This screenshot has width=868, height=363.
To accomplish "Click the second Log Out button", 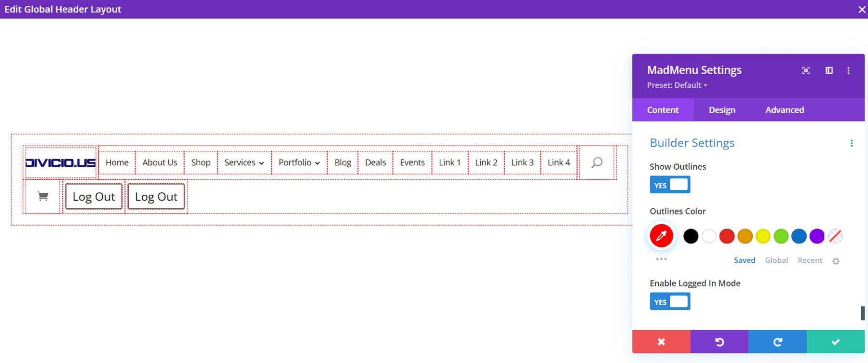I will coord(156,197).
